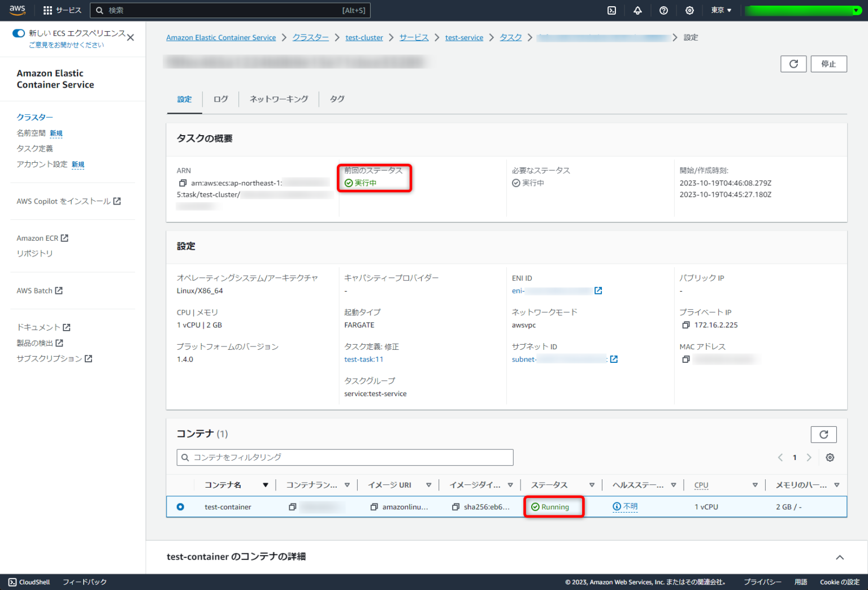
Task: Click the AWS home logo
Action: pyautogui.click(x=18, y=10)
